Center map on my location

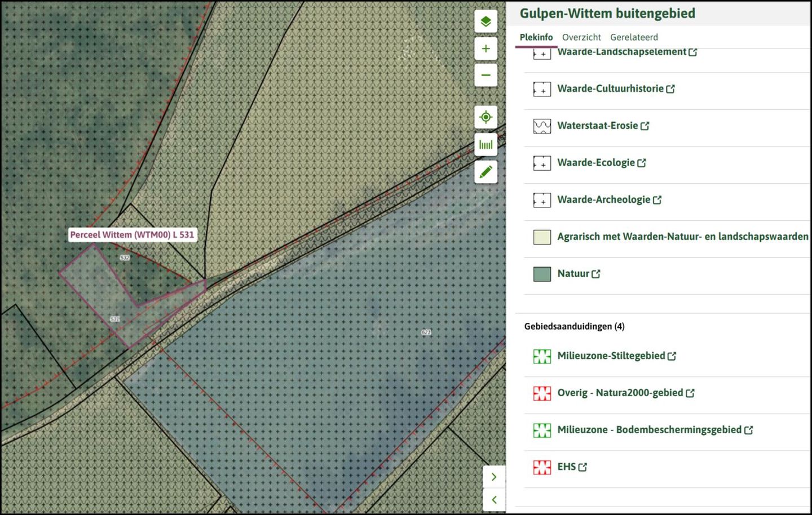point(486,117)
